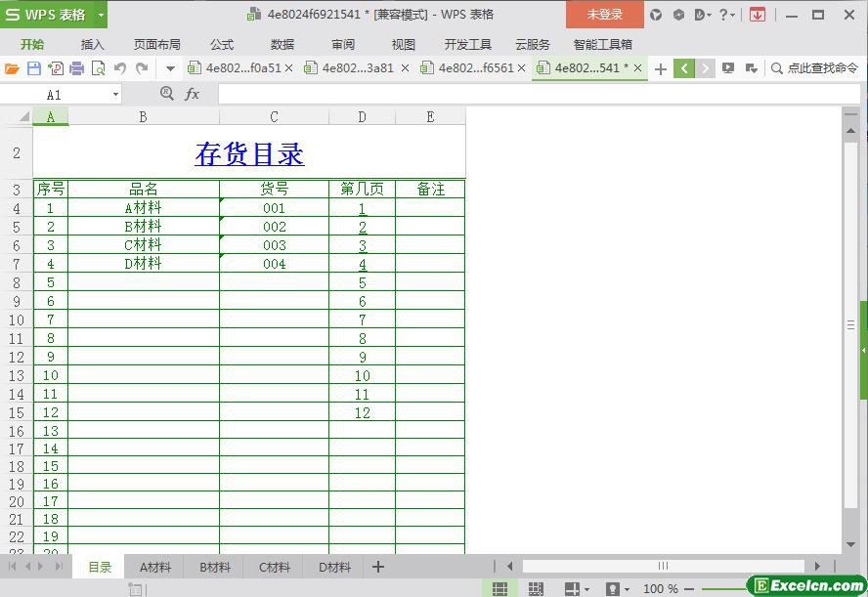Click the formula bar input field
868x597 pixels.
[x=539, y=94]
